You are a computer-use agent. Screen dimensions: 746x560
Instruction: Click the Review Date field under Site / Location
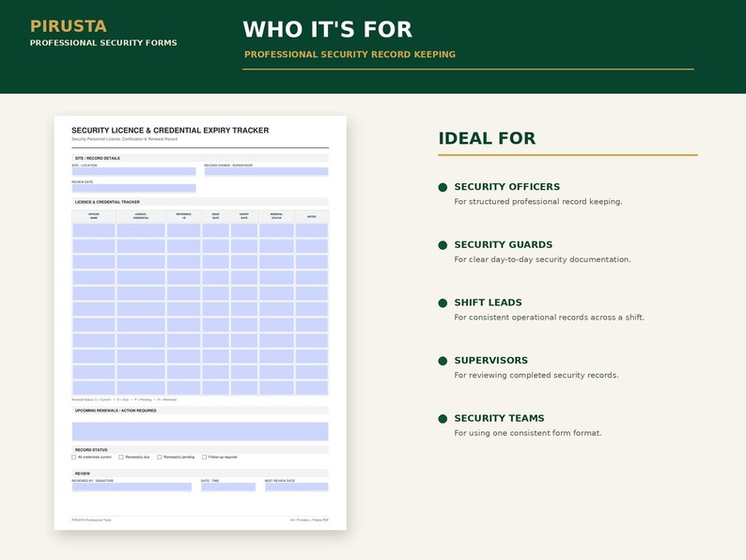(x=133, y=189)
